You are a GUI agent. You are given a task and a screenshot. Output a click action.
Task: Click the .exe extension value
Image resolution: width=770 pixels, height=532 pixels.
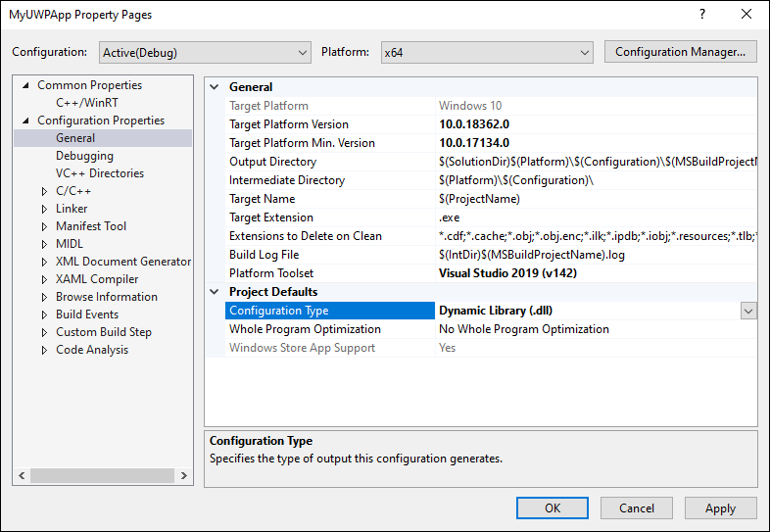pyautogui.click(x=449, y=218)
